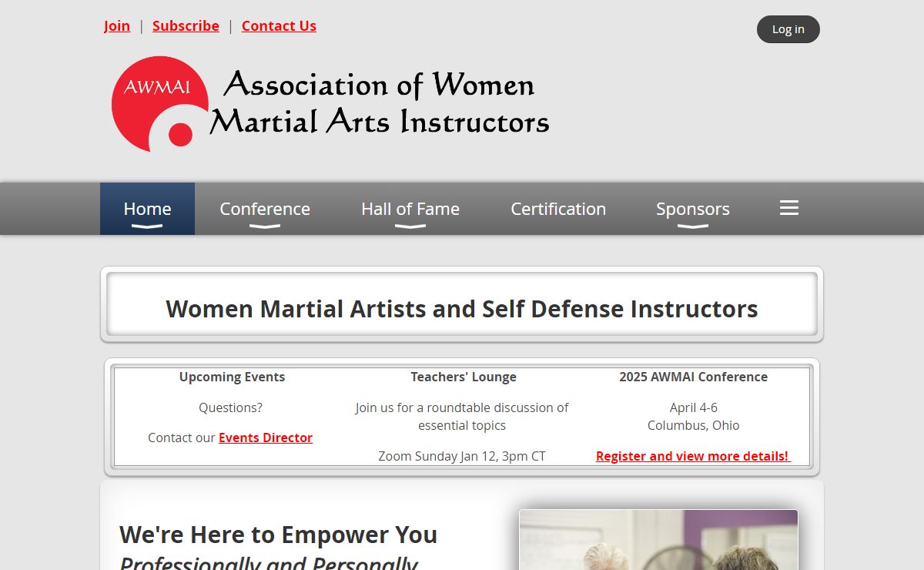This screenshot has height=570, width=924.
Task: Click Register and view more details link
Action: (x=692, y=456)
